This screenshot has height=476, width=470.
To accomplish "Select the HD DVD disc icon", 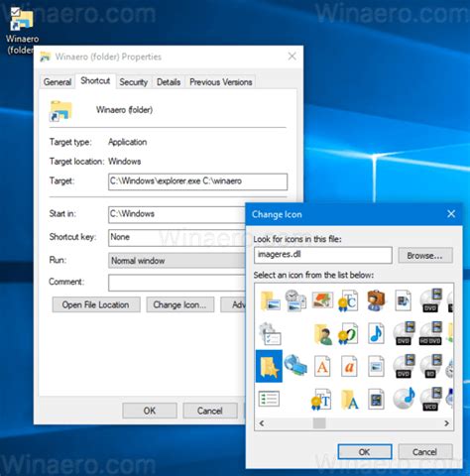I will [430, 333].
